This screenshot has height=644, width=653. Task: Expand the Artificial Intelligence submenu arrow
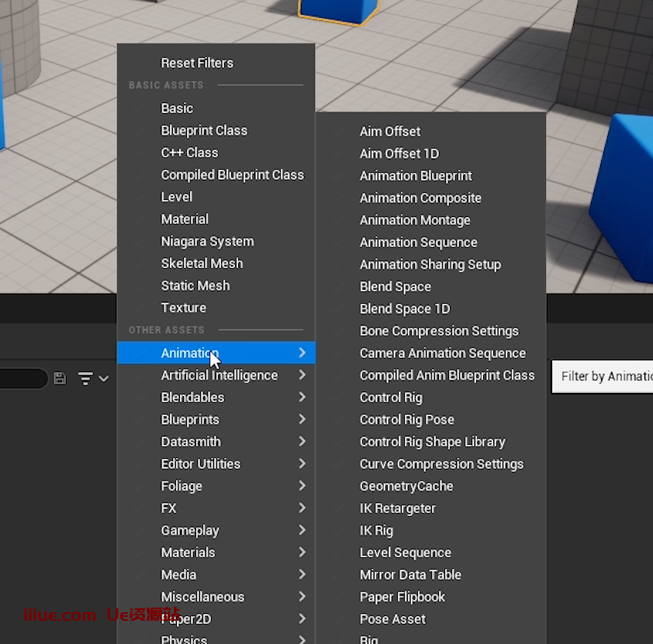(302, 375)
